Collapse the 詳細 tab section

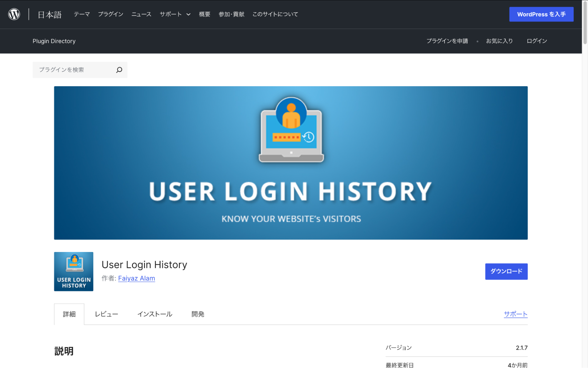click(x=69, y=314)
